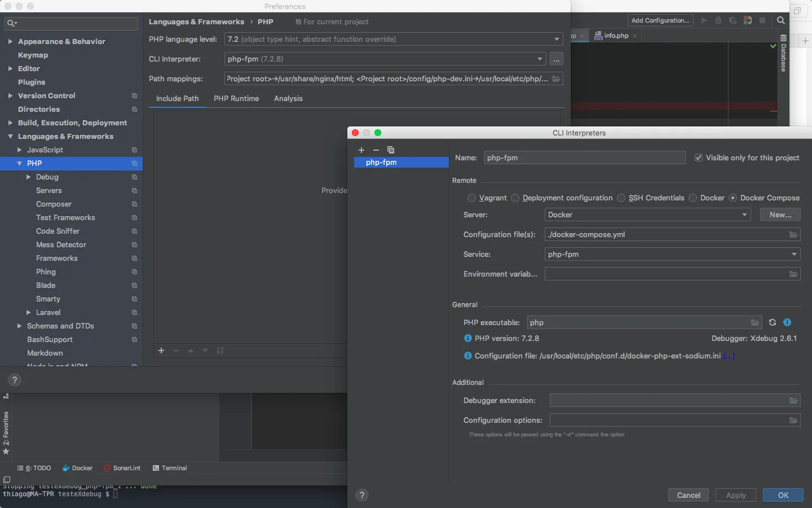This screenshot has height=508, width=812.
Task: Toggle listening for PHP debug connections
Action: tap(748, 20)
